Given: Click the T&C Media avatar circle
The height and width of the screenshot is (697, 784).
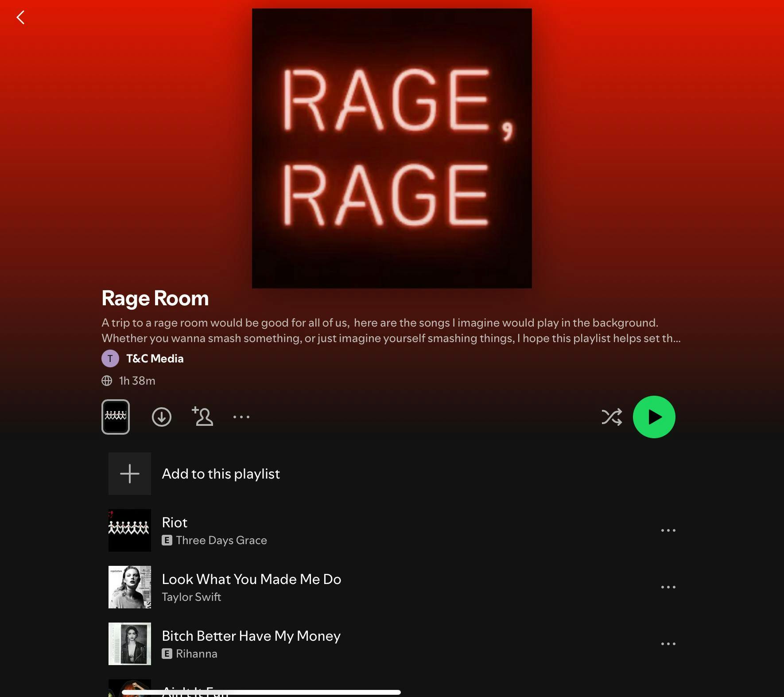Looking at the screenshot, I should [110, 358].
